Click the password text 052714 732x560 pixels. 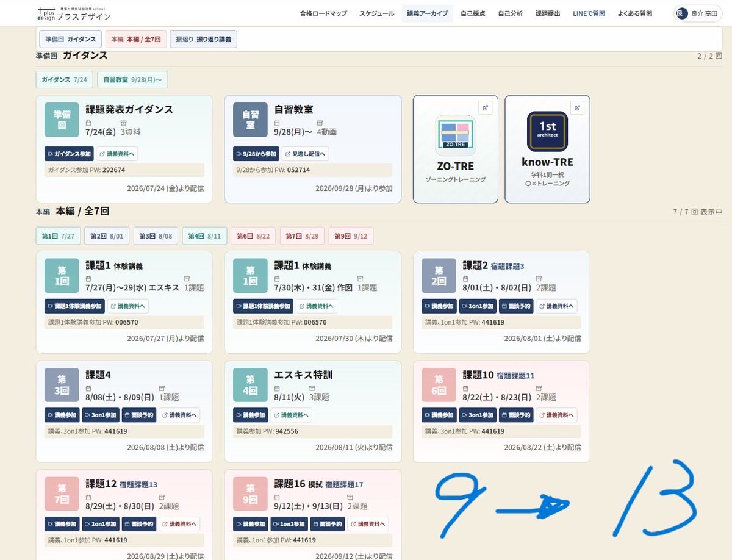pyautogui.click(x=298, y=170)
